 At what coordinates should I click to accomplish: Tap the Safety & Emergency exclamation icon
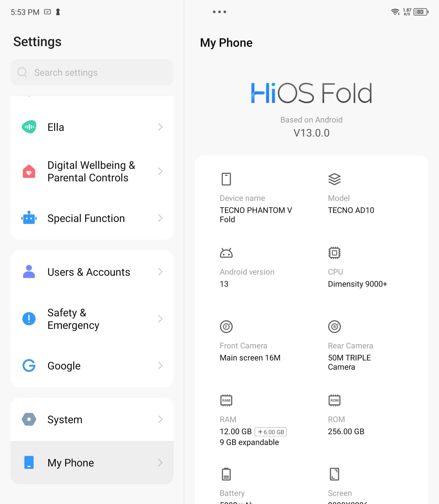point(29,319)
